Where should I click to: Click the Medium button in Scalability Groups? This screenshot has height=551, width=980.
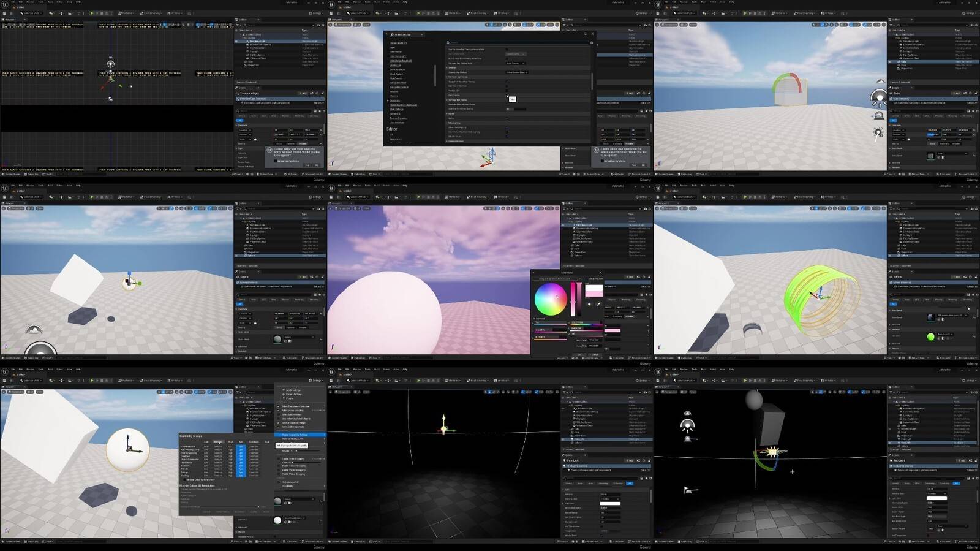218,441
